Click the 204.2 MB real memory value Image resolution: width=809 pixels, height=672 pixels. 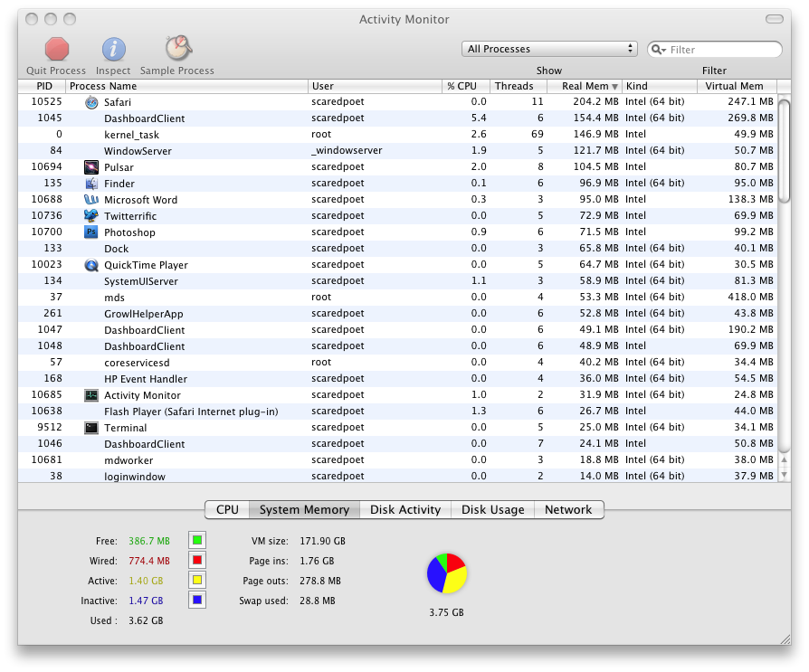coord(595,101)
